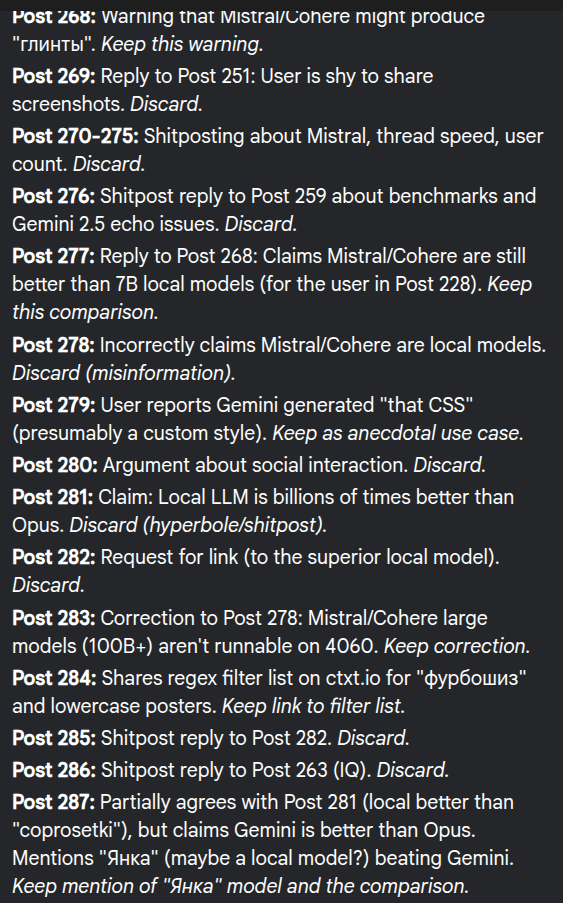Viewport: 563px width, 903px height.
Task: Click the 'Post 283:' entry label
Action: pyautogui.click(x=54, y=618)
